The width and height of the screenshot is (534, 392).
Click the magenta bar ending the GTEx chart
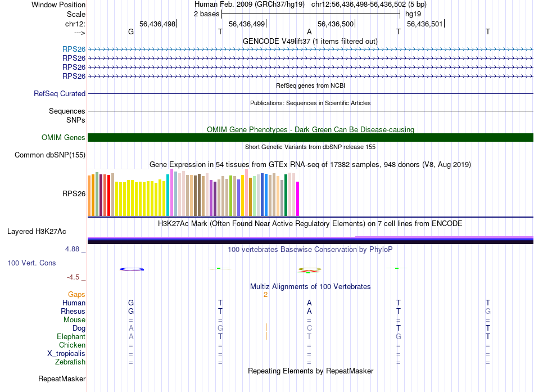click(298, 199)
